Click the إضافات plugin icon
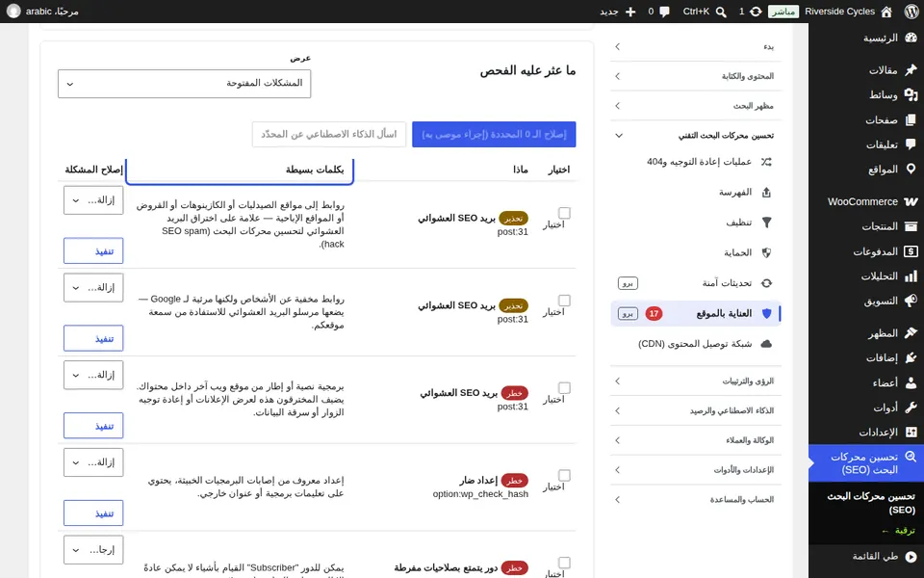 click(x=911, y=358)
